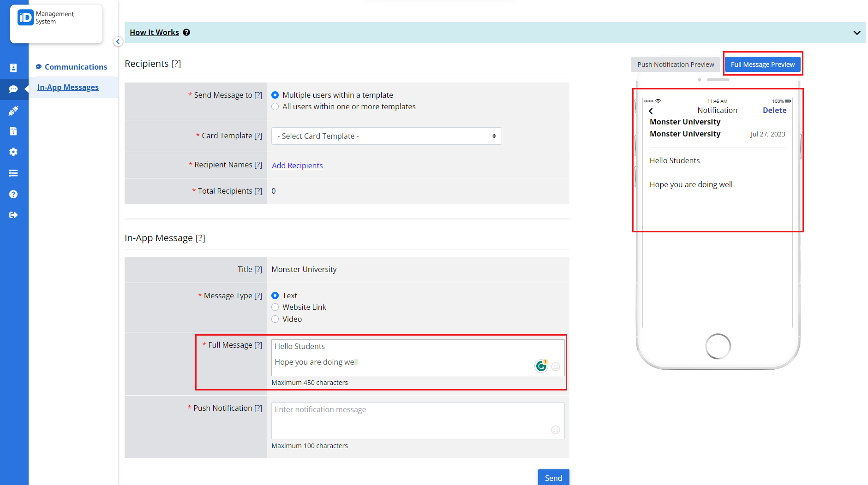The height and width of the screenshot is (485, 868).
Task: Click the Push Notification [?] label
Action: [225, 408]
